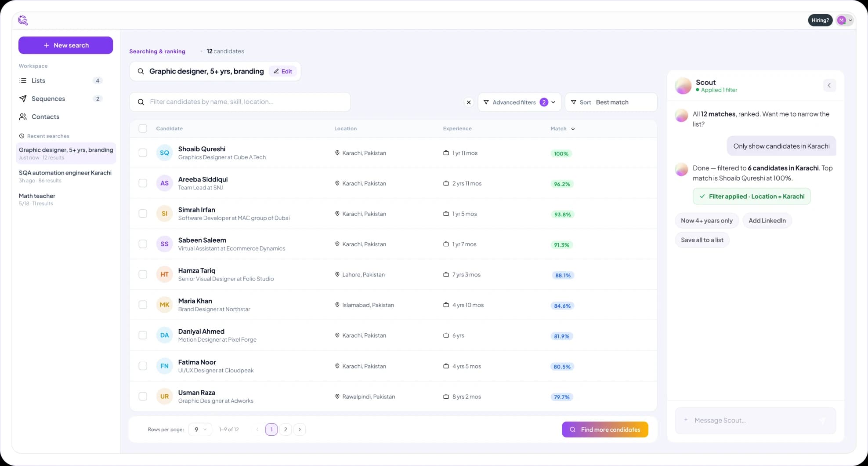868x466 pixels.
Task: Click the Message Scout input field
Action: (x=755, y=420)
